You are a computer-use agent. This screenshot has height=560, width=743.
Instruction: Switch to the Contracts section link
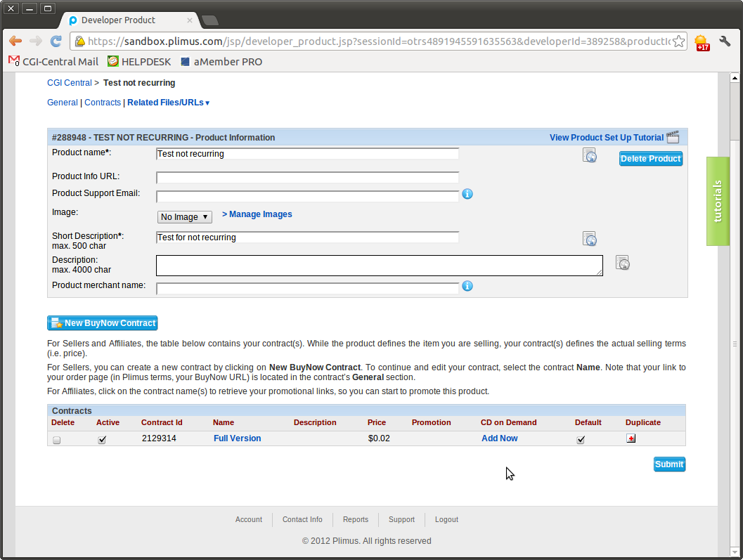pos(103,103)
